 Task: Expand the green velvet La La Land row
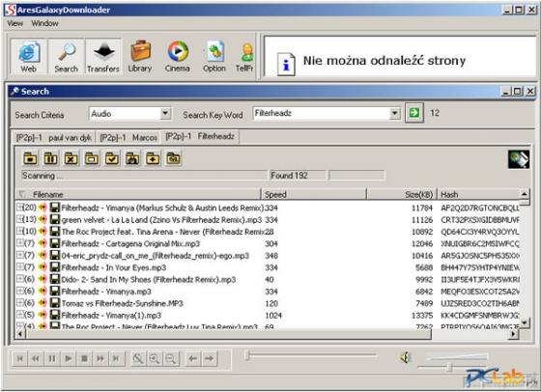19,219
